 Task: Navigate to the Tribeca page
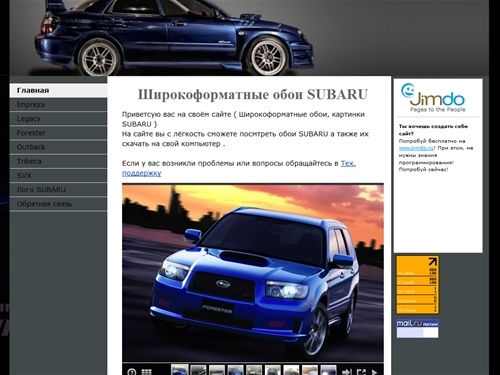point(58,161)
